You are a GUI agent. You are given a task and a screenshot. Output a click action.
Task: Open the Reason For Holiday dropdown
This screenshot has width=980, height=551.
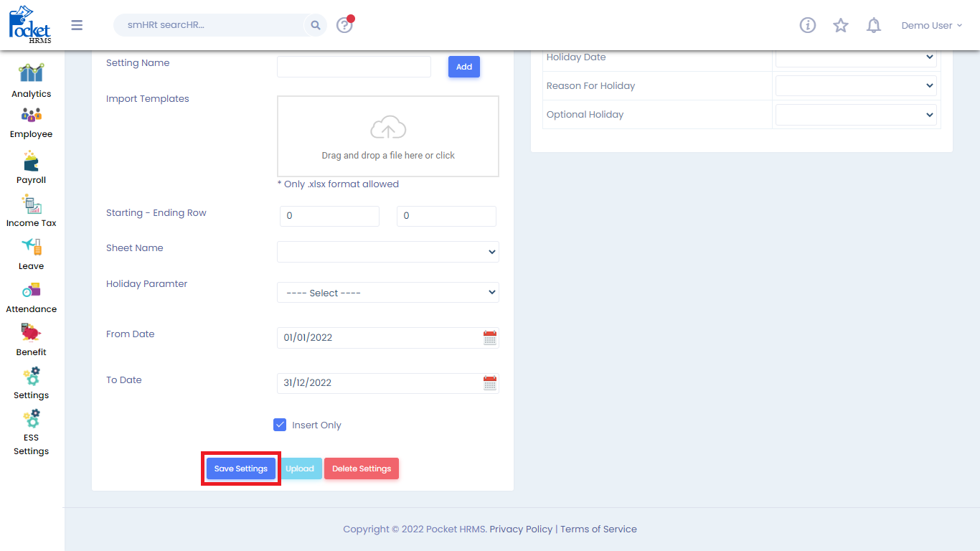[856, 85]
